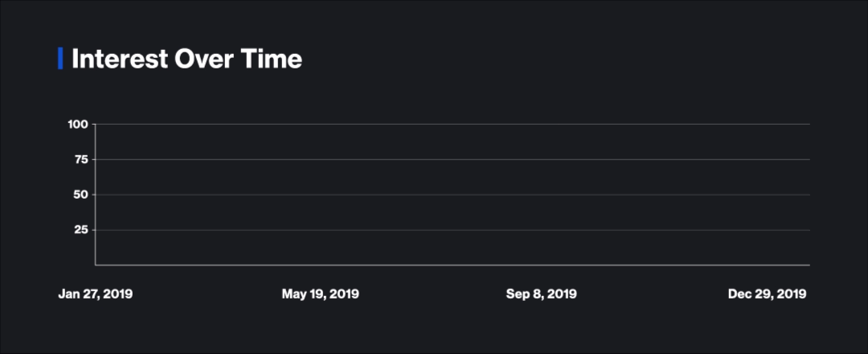The image size is (868, 354).
Task: Click the vertical y-axis line
Action: click(95, 195)
